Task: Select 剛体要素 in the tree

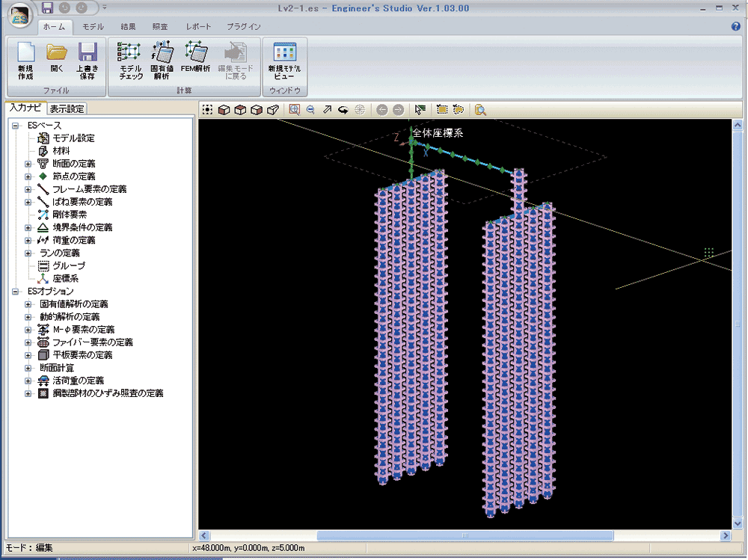Action: (x=70, y=215)
